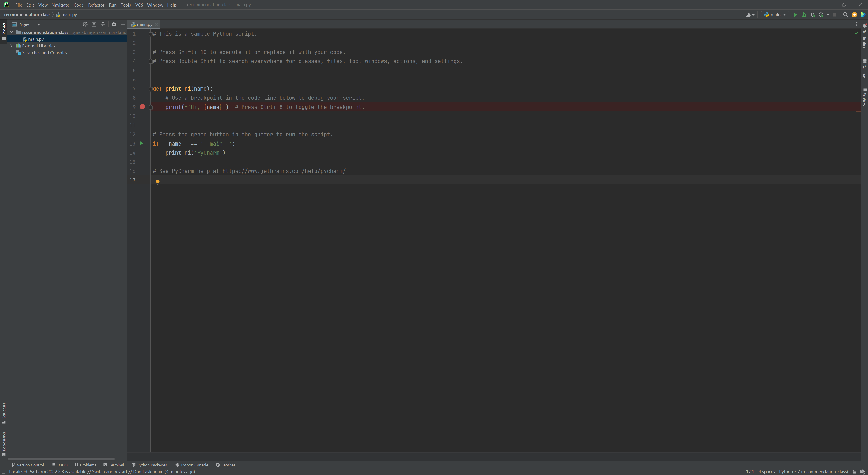This screenshot has width=868, height=475.
Task: Open the Refactor menu
Action: (x=96, y=5)
